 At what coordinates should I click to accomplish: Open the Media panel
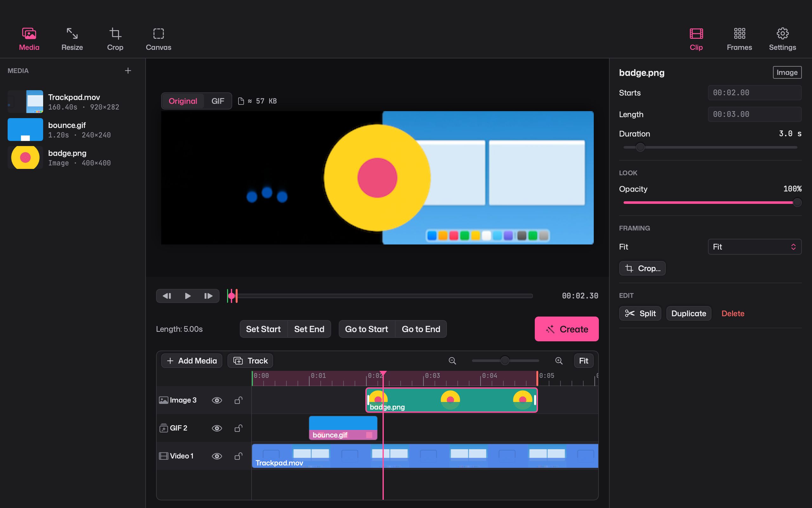pos(29,39)
